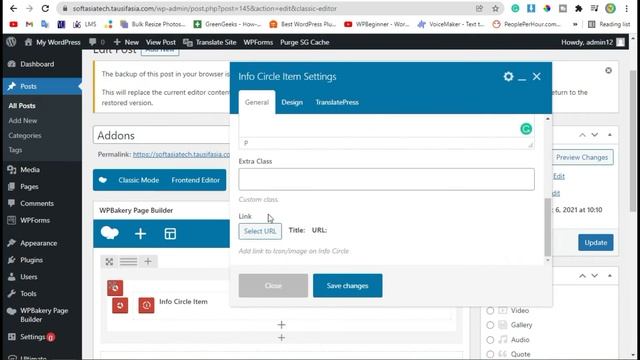Click into the Extra Class input field

[x=387, y=179]
